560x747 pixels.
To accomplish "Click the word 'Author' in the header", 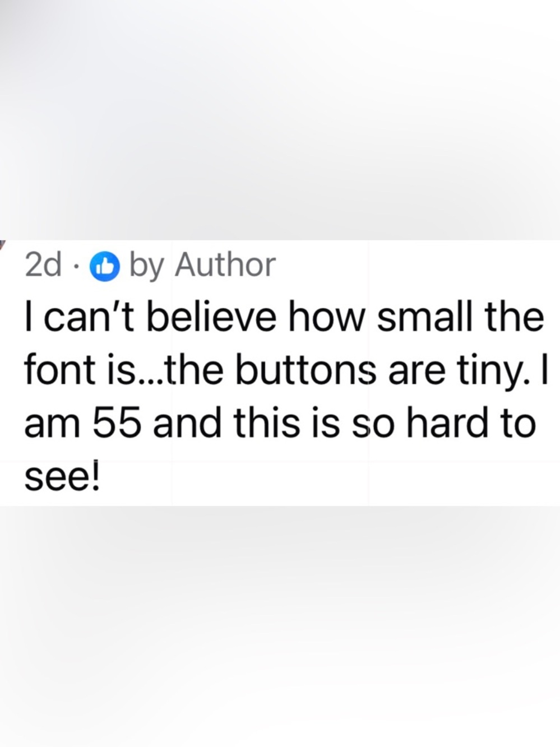I will 225,265.
